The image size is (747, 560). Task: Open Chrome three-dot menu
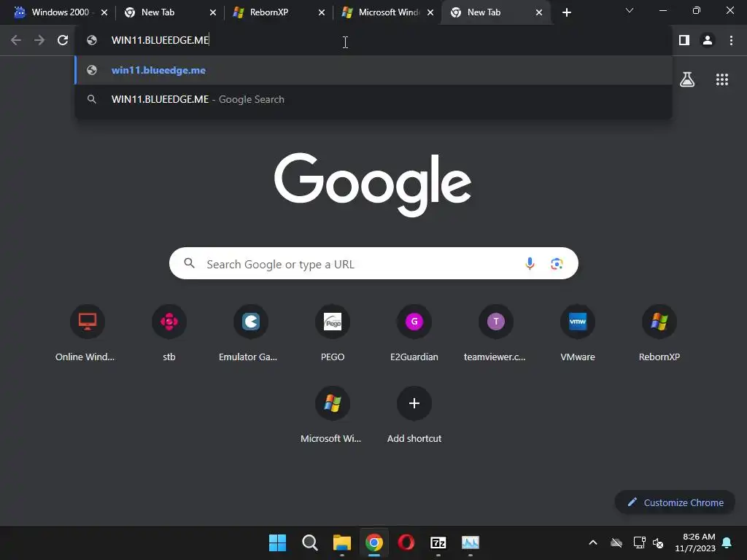[731, 41]
